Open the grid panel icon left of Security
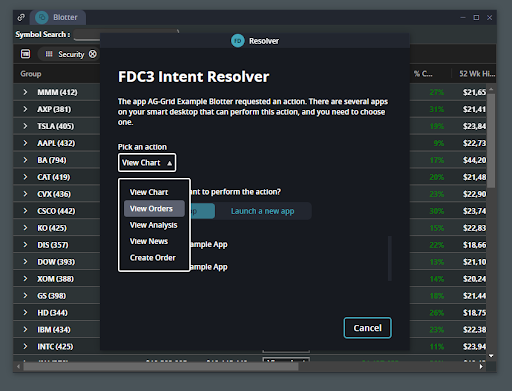The height and width of the screenshot is (391, 512). pos(25,54)
